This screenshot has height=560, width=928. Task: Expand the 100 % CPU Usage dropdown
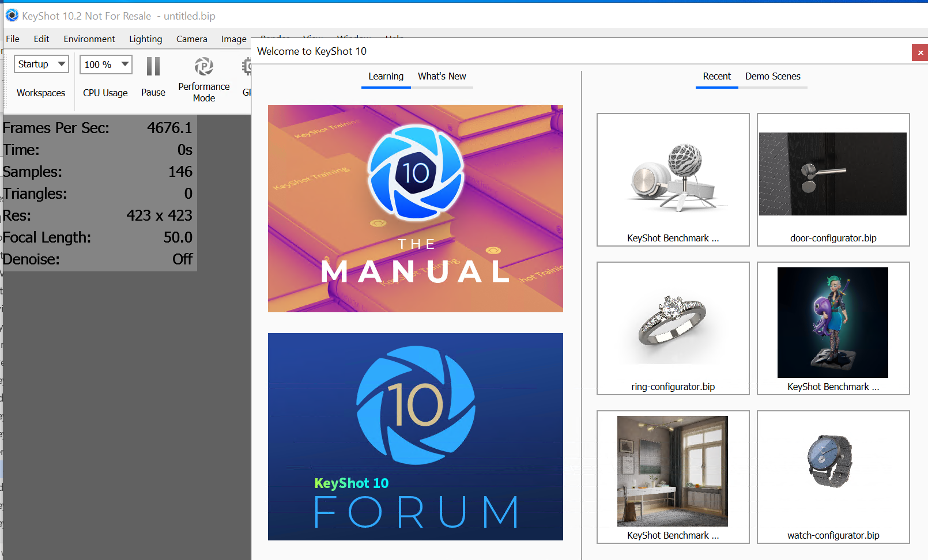click(106, 65)
